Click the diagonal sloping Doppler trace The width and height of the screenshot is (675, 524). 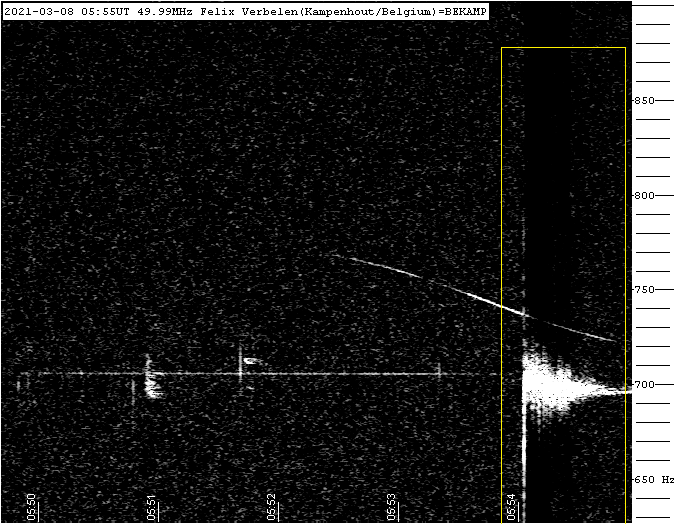point(474,297)
